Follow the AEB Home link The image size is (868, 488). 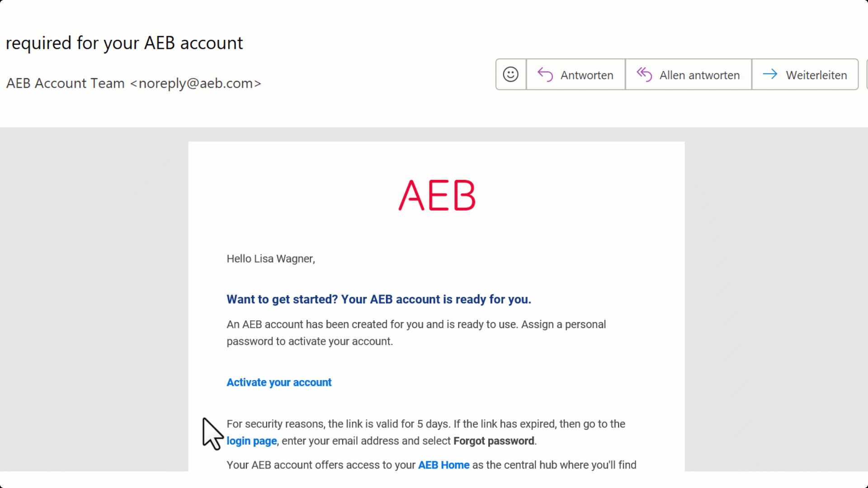point(443,465)
